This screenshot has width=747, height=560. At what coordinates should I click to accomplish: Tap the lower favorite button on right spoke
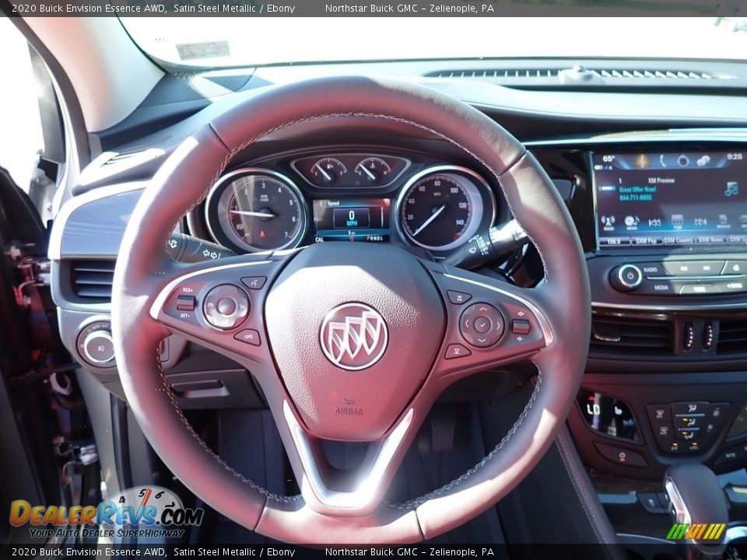coord(457,352)
